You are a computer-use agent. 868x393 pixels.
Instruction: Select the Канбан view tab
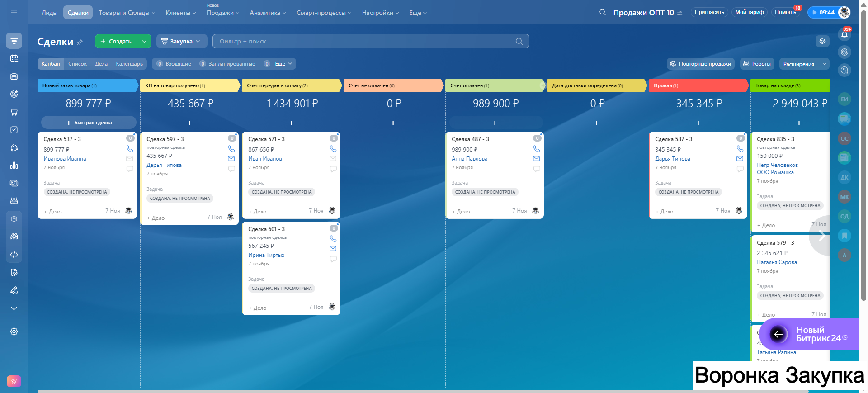51,64
